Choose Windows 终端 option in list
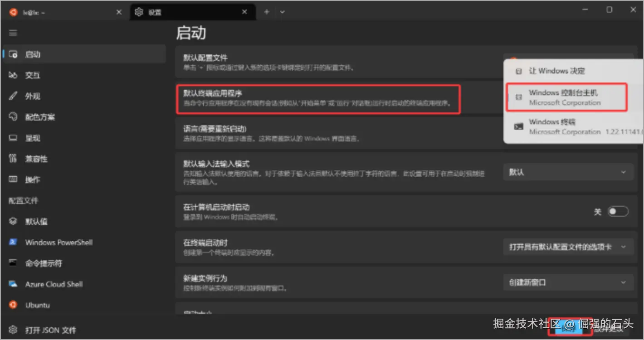644x340 pixels. [x=574, y=126]
